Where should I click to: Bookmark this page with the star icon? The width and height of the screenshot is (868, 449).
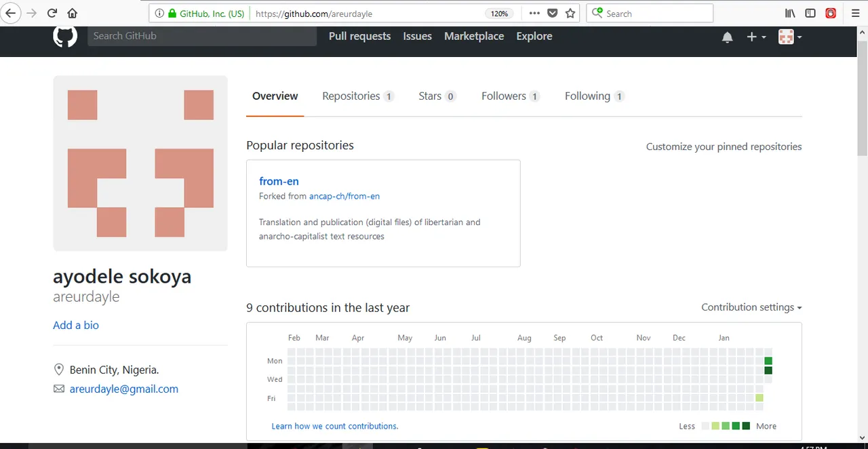point(570,14)
